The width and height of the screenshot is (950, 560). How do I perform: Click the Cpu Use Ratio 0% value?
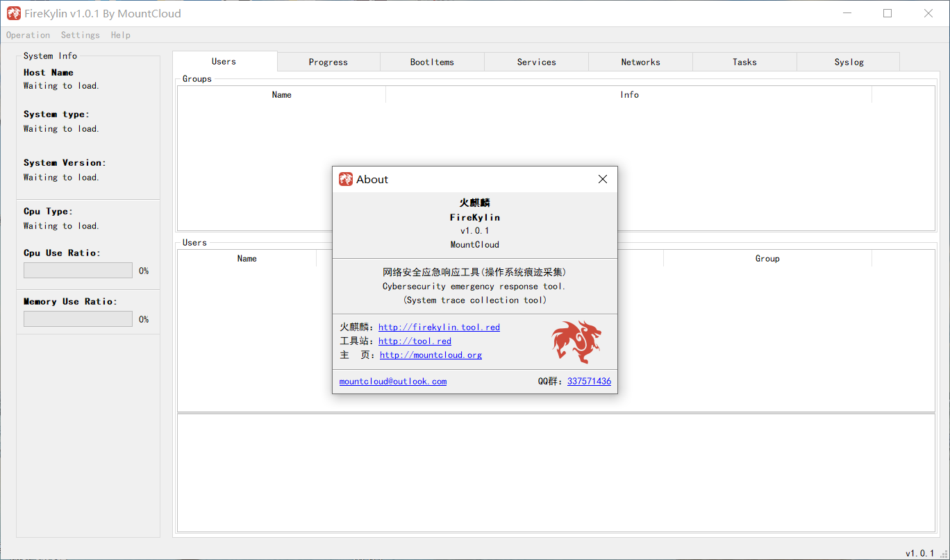pyautogui.click(x=144, y=271)
